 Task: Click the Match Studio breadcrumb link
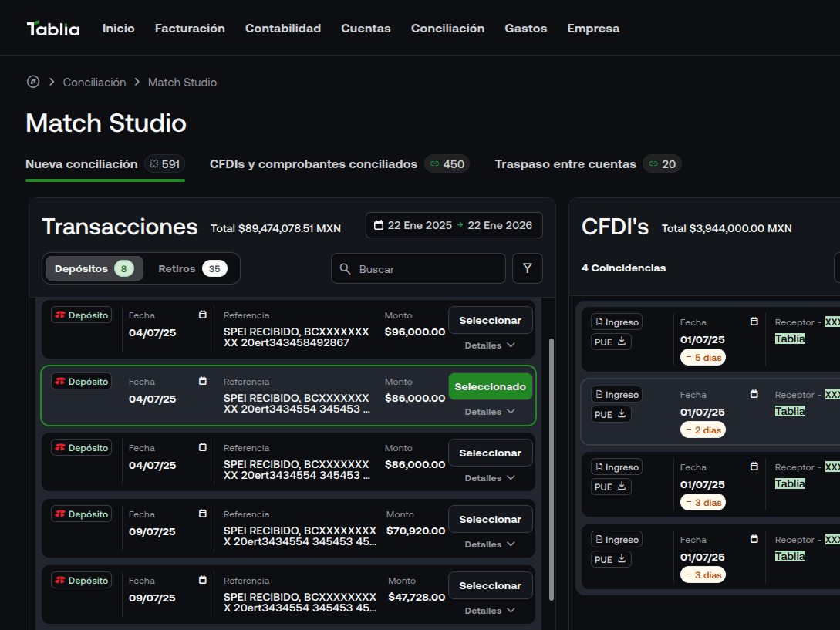pyautogui.click(x=182, y=82)
